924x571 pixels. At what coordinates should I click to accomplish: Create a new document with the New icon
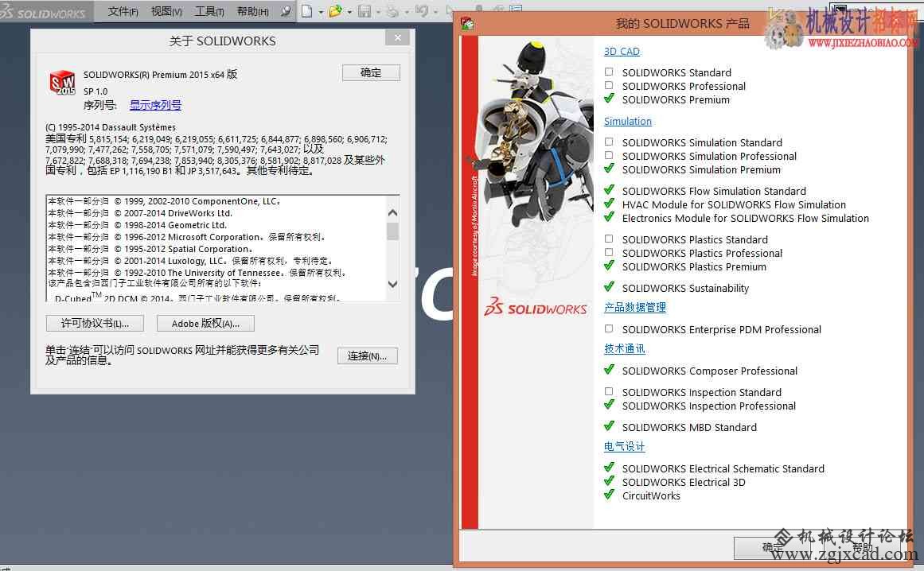pos(307,11)
